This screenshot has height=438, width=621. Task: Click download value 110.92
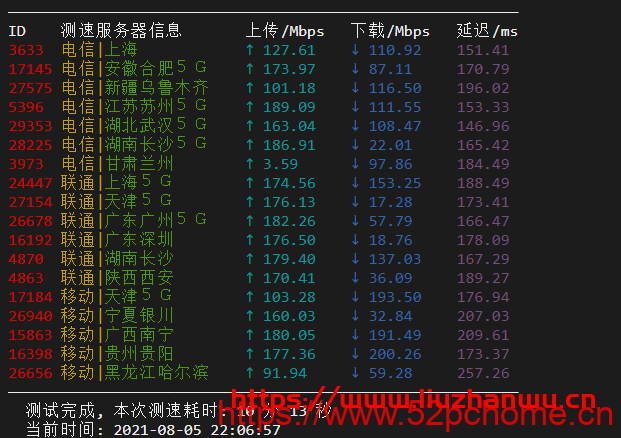[x=395, y=50]
